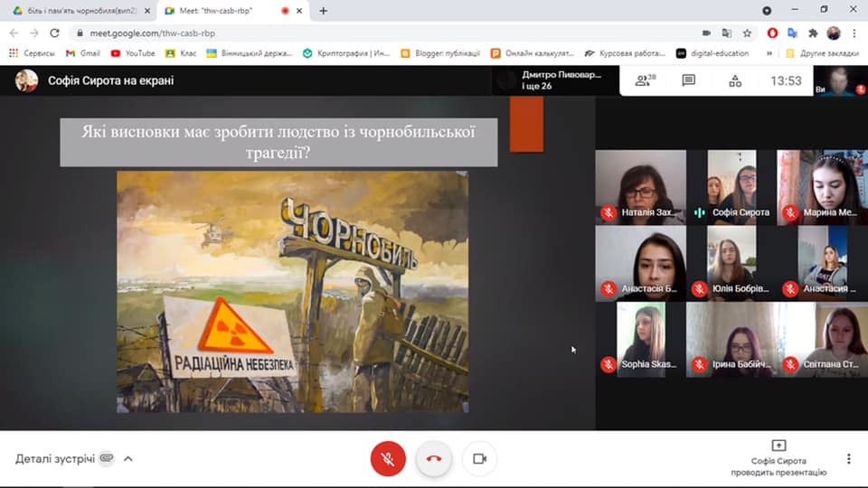
Task: Select Sophia Skas... video tile
Action: (x=640, y=340)
